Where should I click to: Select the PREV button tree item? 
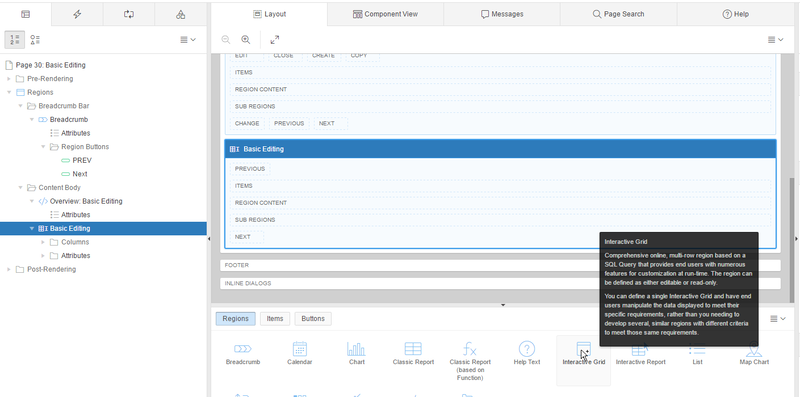coord(82,160)
